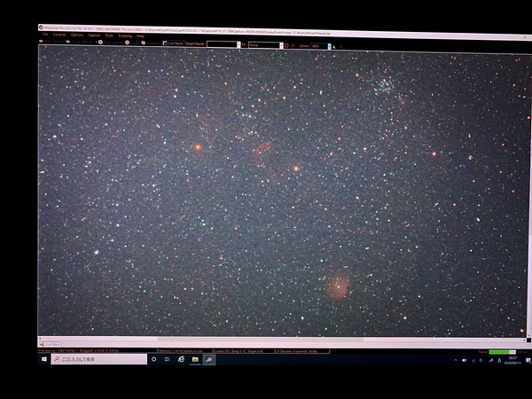Image resolution: width=532 pixels, height=399 pixels.
Task: Open the Scripting menu
Action: pyautogui.click(x=125, y=36)
